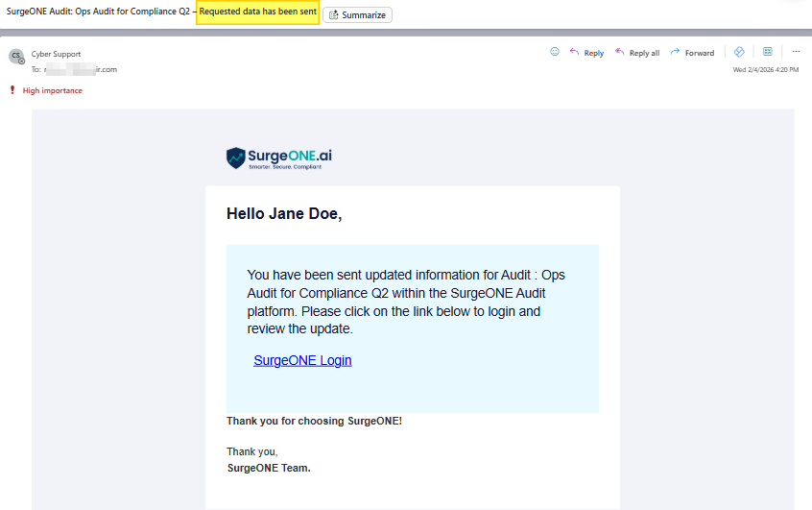Screen dimensions: 812x510
Task: Click 'Thank you for choosing SurgeONE!' text
Action: 315,421
